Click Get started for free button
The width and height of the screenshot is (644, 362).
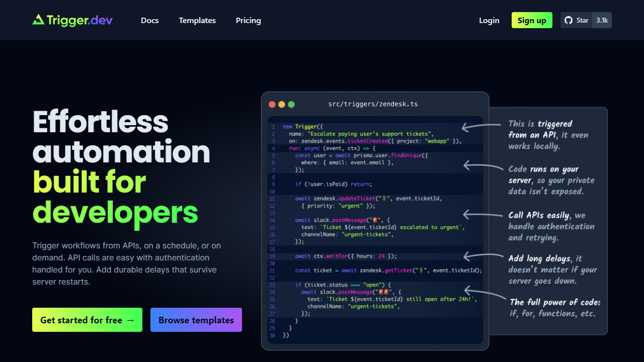coord(87,320)
